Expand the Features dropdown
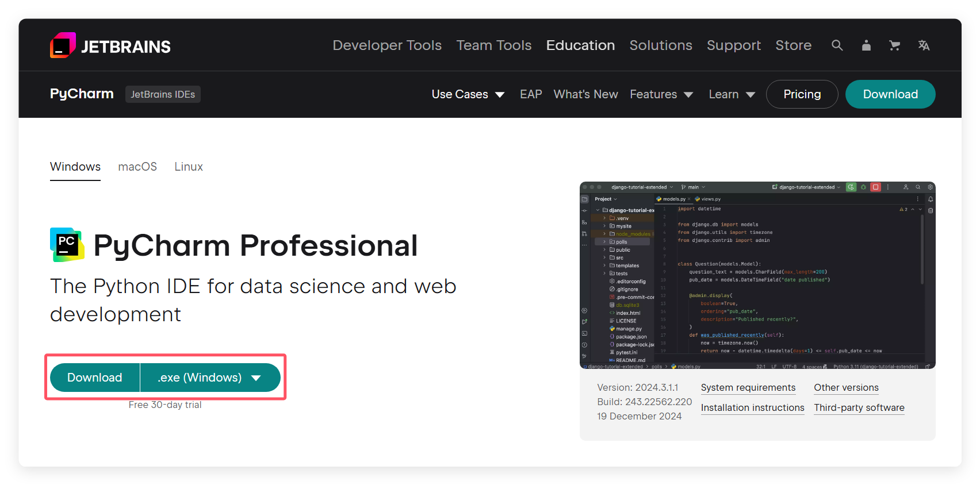The width and height of the screenshot is (980, 485). click(661, 94)
